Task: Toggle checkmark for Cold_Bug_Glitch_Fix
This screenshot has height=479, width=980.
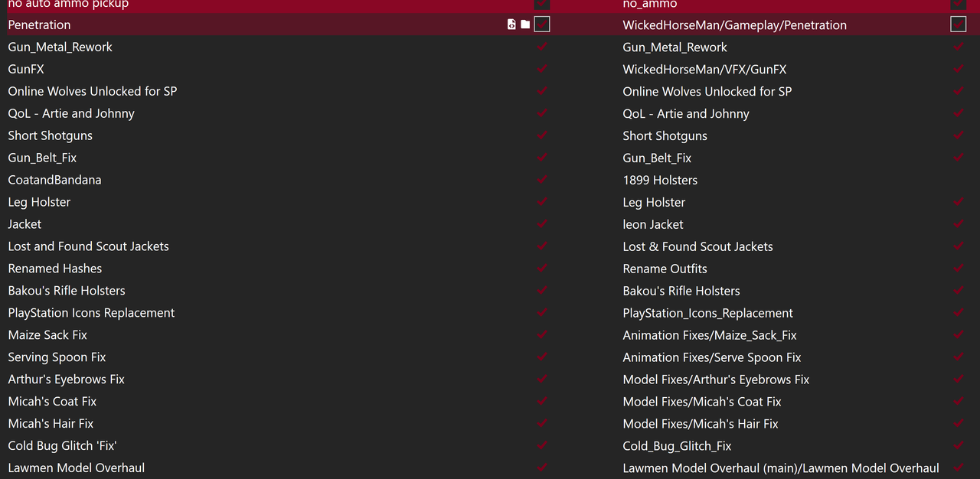Action: coord(958,446)
